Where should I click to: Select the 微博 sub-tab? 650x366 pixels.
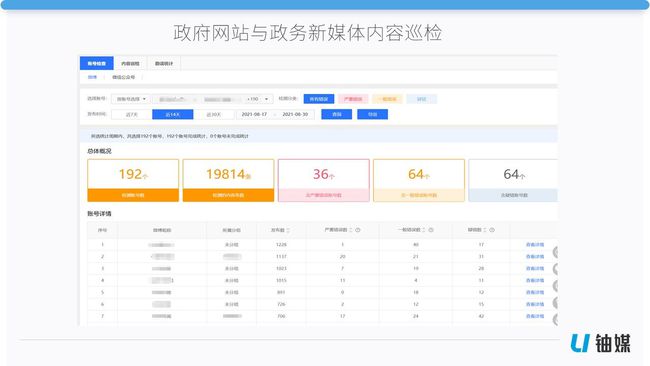92,77
